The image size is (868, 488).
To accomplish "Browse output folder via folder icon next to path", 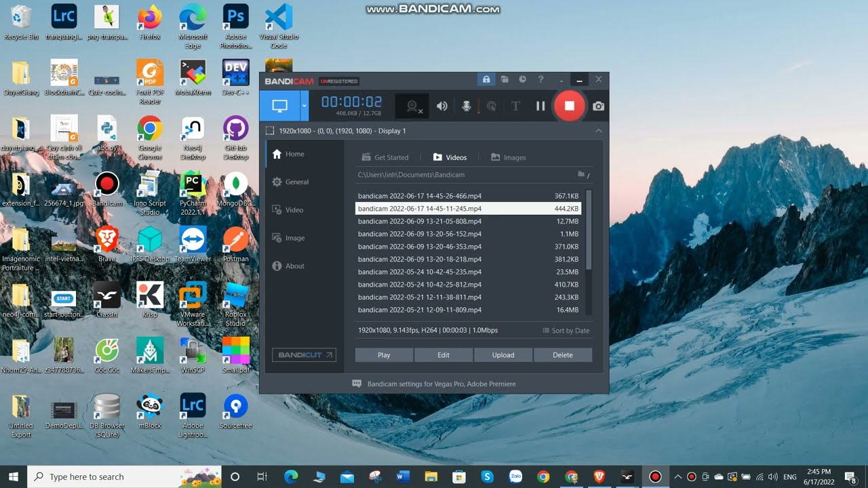I will [x=581, y=175].
